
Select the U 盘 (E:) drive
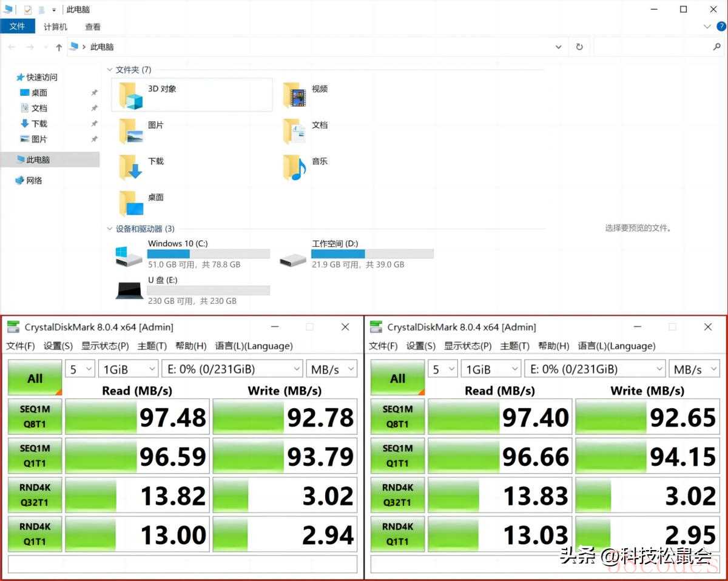coord(192,290)
